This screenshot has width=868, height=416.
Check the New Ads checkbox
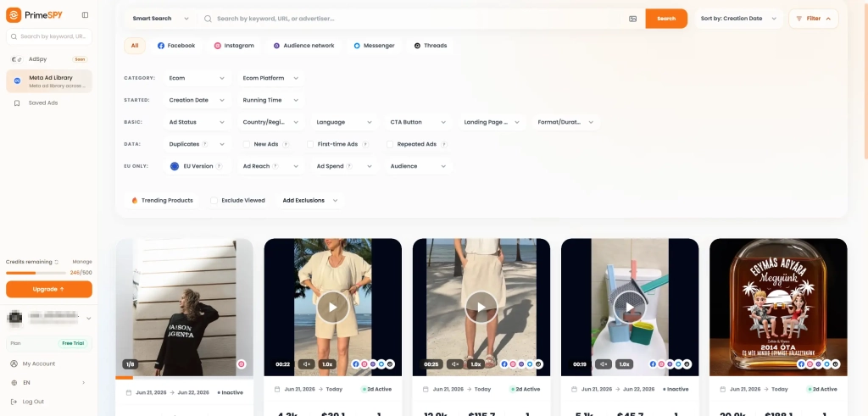tap(247, 144)
